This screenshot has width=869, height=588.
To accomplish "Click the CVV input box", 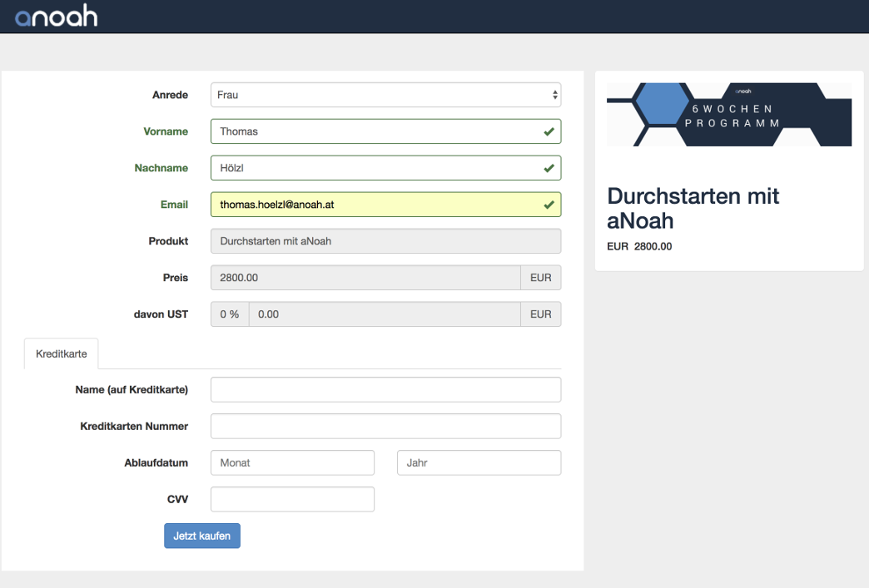I will point(292,499).
